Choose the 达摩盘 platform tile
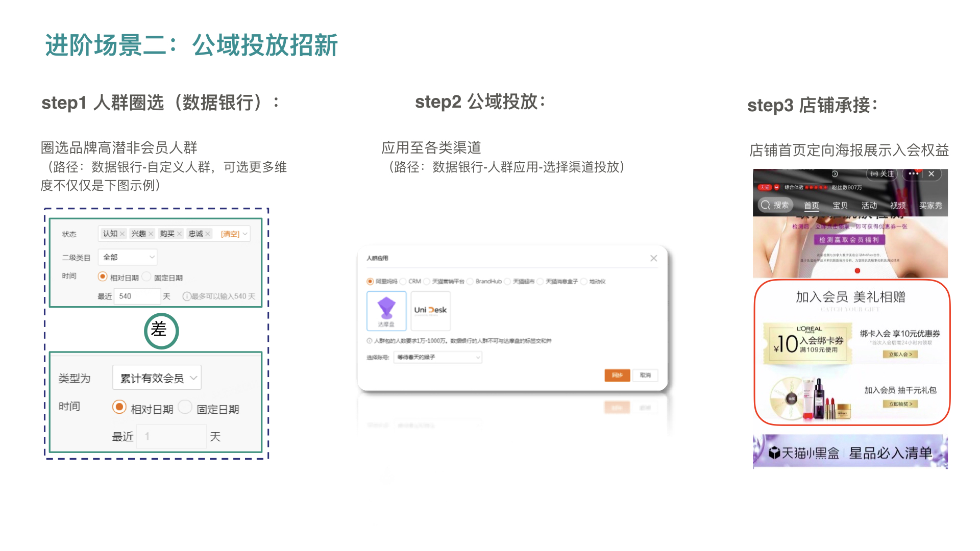 (386, 311)
